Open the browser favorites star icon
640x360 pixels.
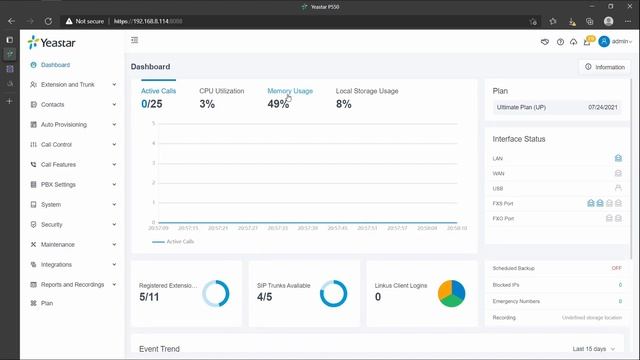pos(553,21)
